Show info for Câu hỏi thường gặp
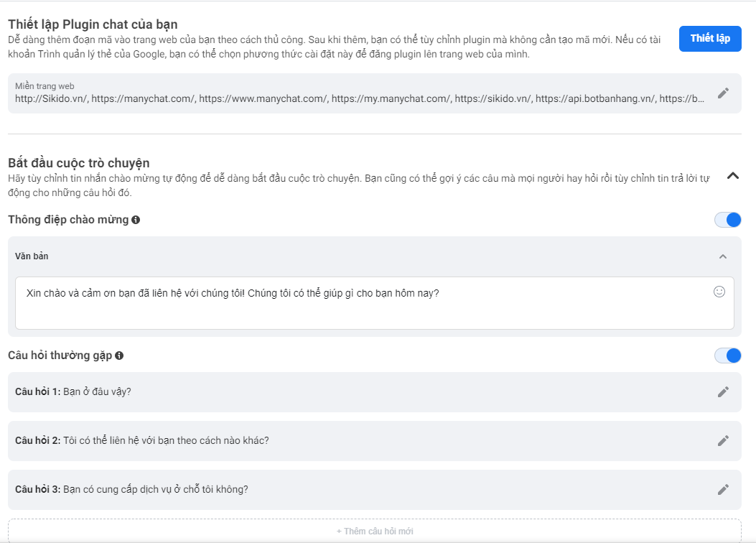 pos(119,356)
